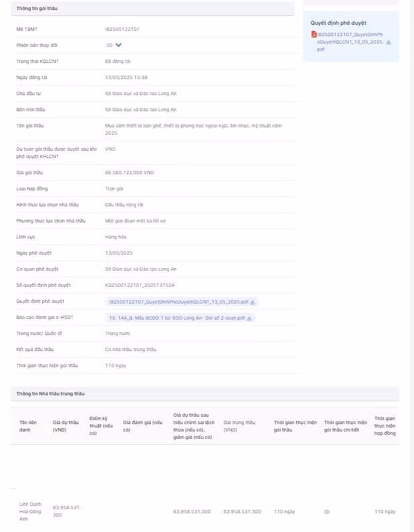
Task: Click the Quyết định phê duyệt sidebar heading
Action: point(338,23)
